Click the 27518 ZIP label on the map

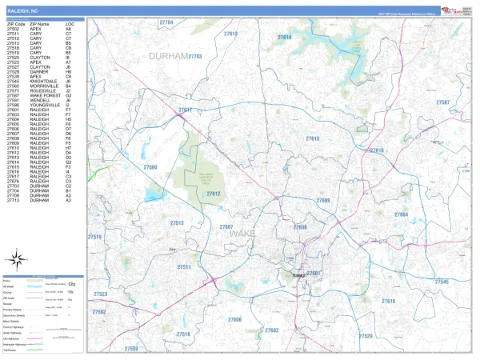click(183, 334)
